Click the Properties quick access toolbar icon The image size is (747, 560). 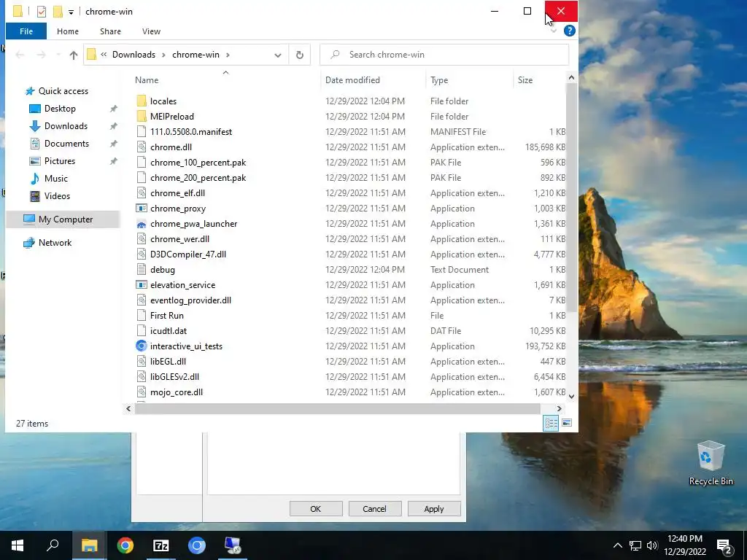tap(42, 12)
